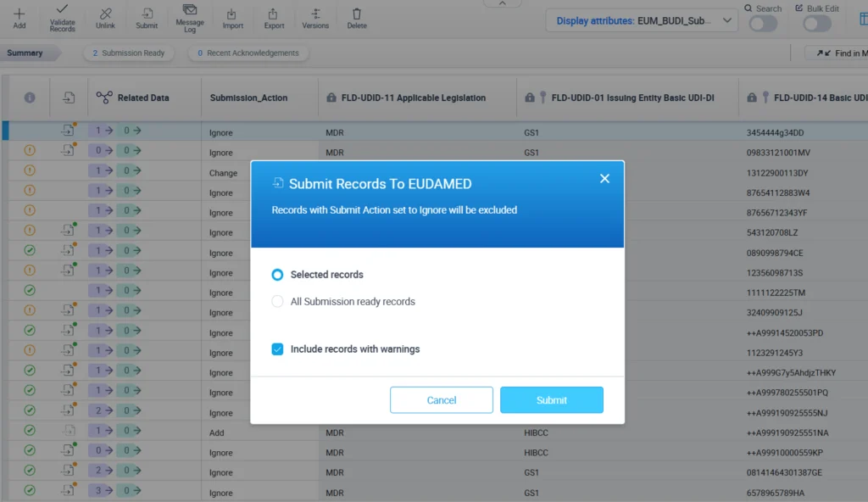Click FLD-UDID-11 Applicable Legislation header
The height and width of the screenshot is (502, 868).
click(414, 98)
